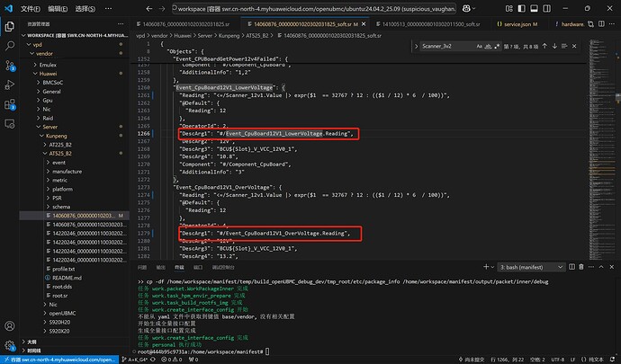Open the Search view icon
Viewport: 621px width, 364px height.
[8, 45]
